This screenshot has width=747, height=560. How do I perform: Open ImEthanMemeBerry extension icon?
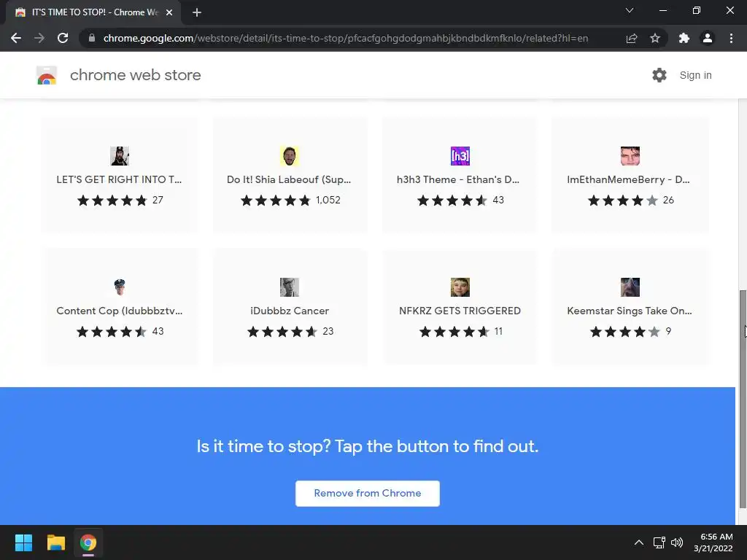coord(630,156)
